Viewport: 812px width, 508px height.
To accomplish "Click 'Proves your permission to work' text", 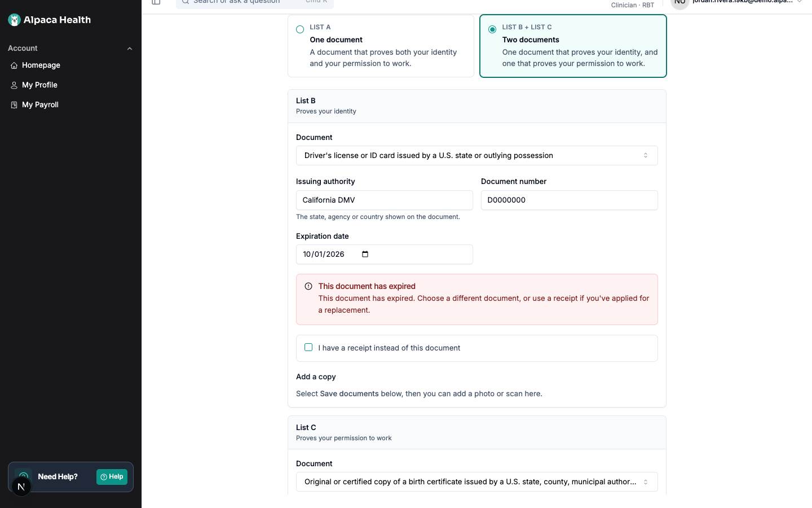I will [344, 438].
